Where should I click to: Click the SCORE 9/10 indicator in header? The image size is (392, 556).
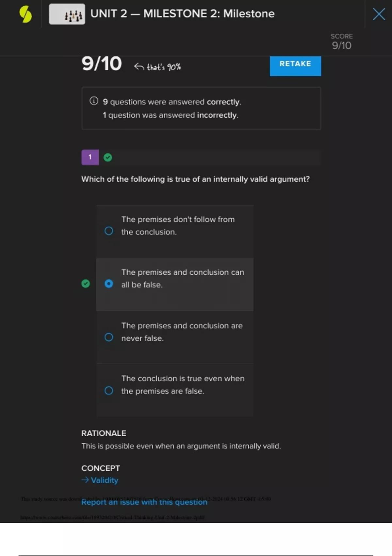341,42
